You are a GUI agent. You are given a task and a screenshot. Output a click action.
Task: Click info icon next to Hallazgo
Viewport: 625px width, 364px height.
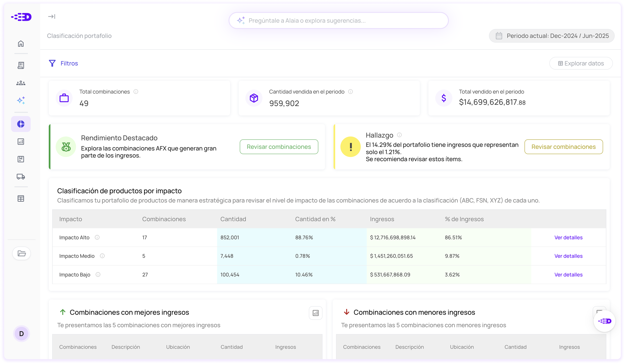point(399,135)
